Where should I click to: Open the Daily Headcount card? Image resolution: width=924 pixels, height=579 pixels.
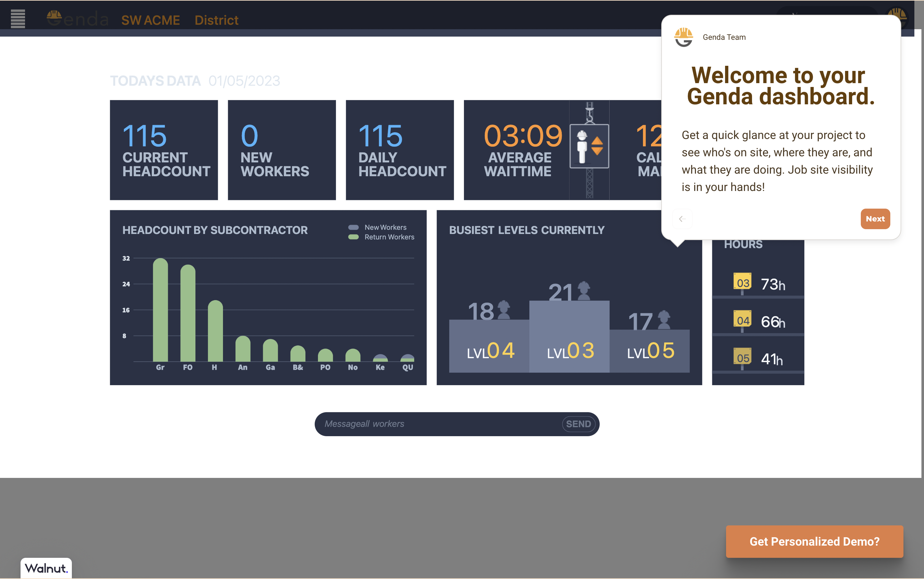tap(400, 150)
